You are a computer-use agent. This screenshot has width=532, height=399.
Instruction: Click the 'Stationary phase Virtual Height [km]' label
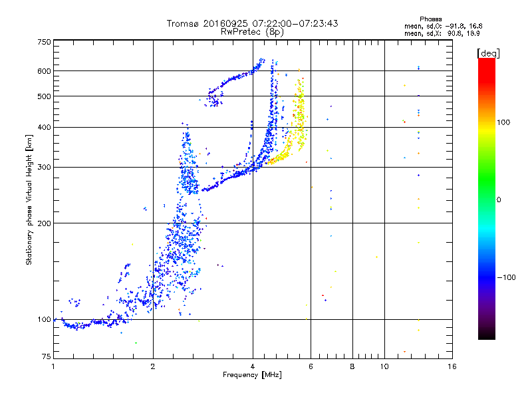[x=29, y=199]
